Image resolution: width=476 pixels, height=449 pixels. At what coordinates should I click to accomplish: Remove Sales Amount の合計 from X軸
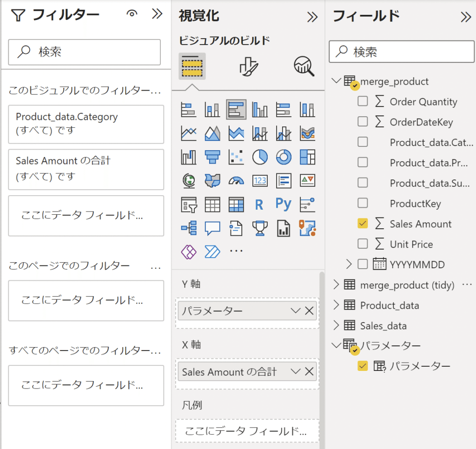(x=310, y=371)
